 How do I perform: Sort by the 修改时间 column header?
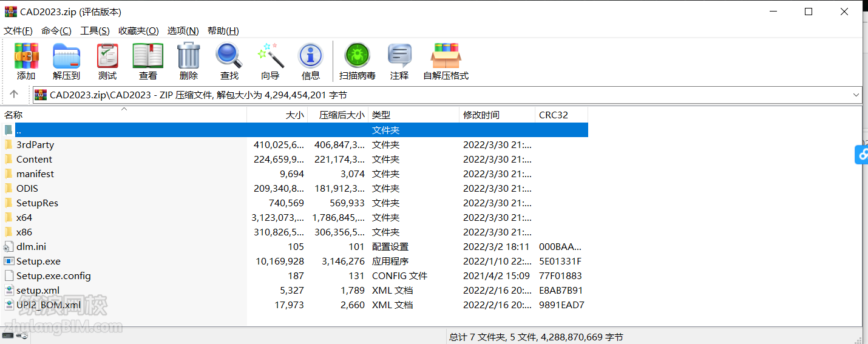tap(498, 115)
